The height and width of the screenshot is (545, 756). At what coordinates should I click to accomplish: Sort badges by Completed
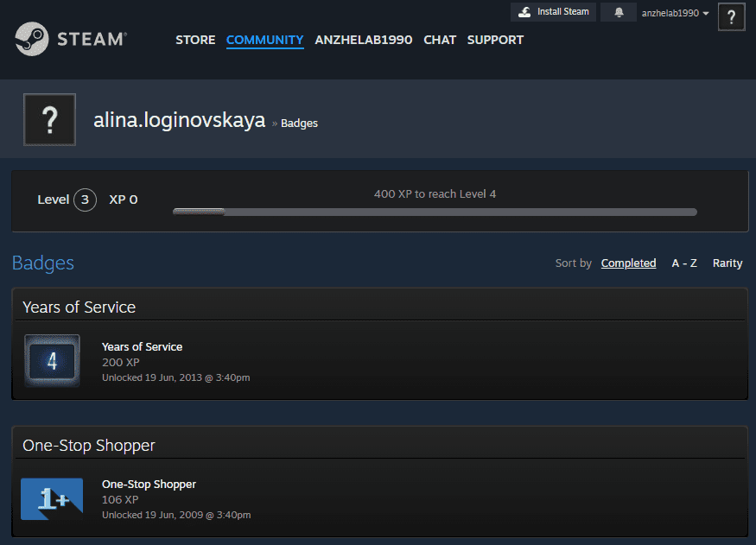coord(628,263)
